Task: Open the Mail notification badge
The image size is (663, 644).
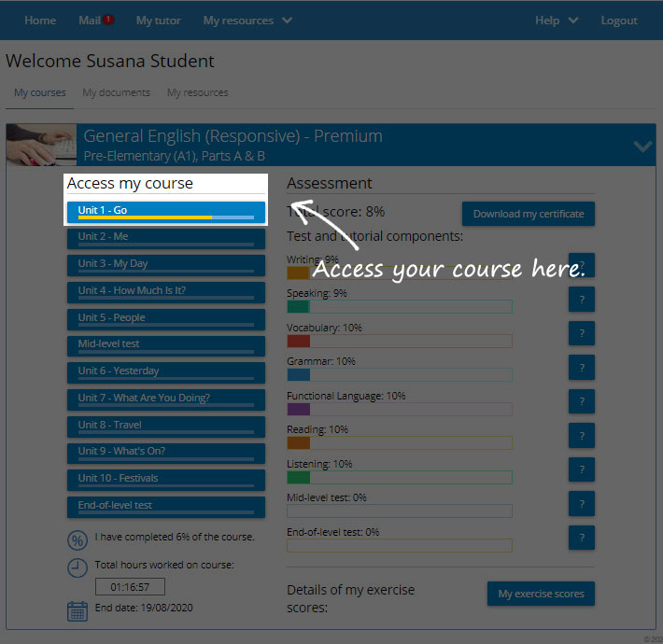Action: coord(108,20)
